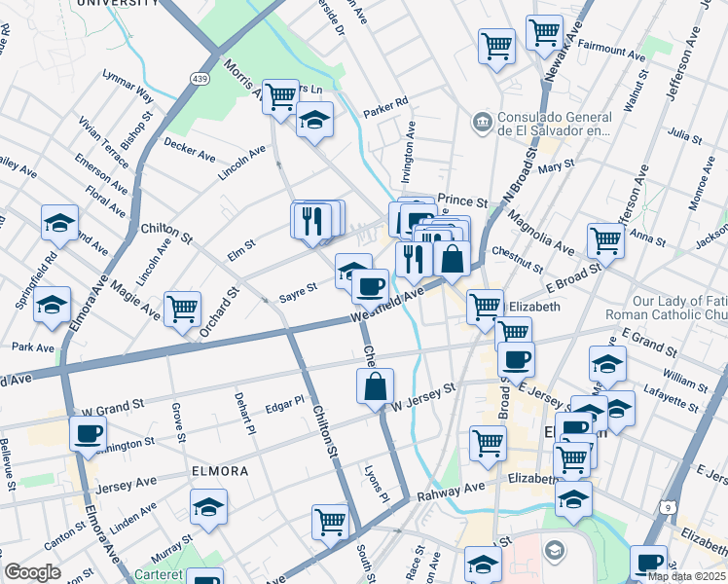
Task: Open the shopping bag marker near Chestnut St
Action: 452,259
